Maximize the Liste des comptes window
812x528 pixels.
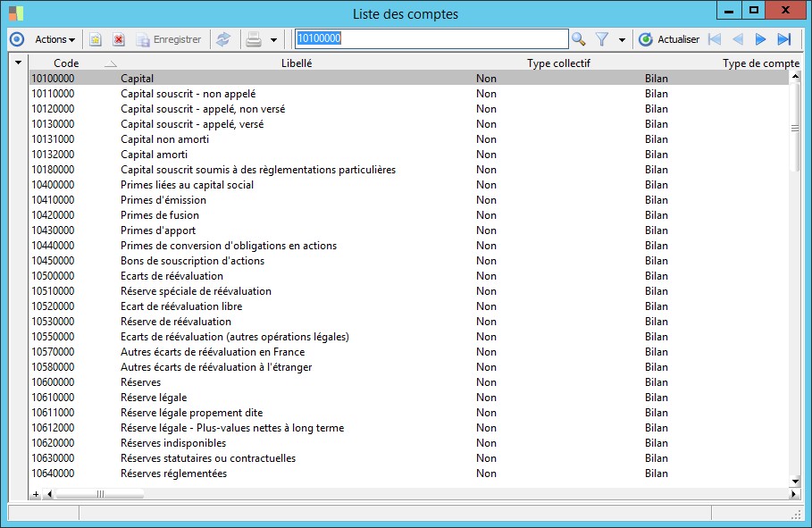point(753,11)
